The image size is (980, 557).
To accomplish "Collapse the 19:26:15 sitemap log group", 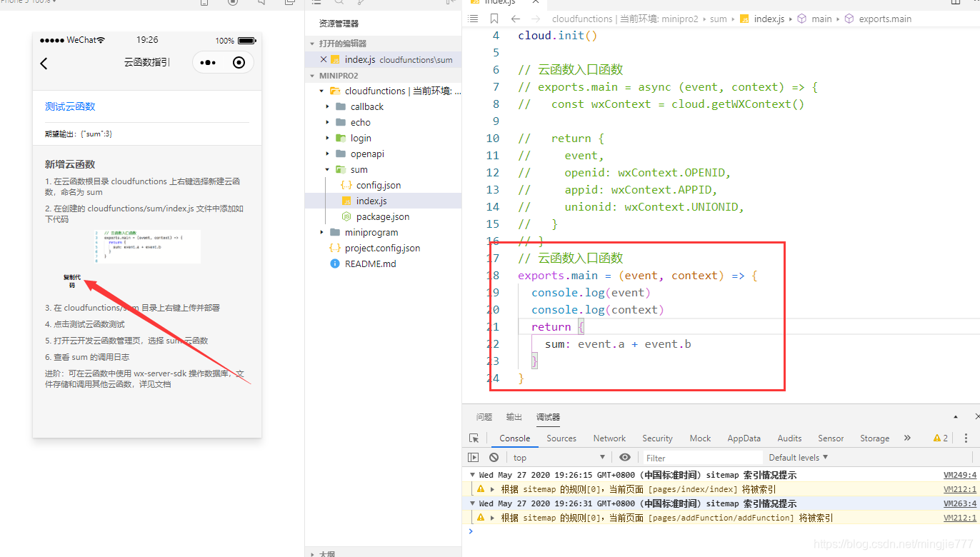I will point(472,475).
